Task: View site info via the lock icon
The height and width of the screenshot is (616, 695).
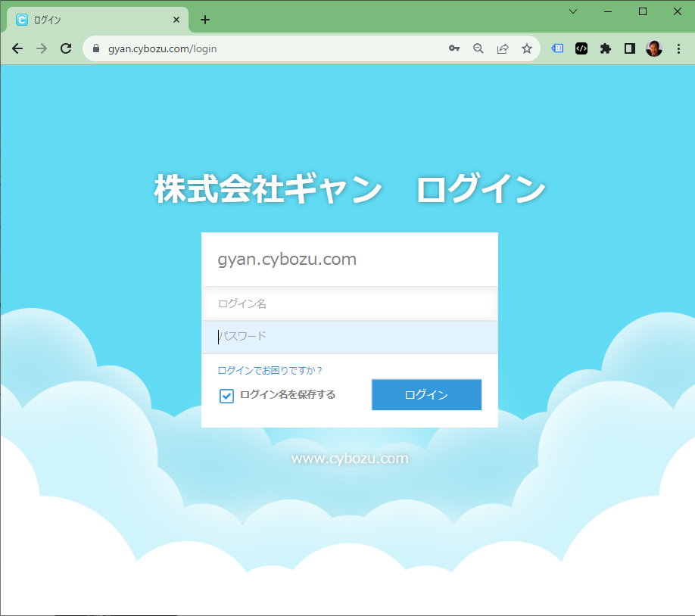Action: click(95, 48)
